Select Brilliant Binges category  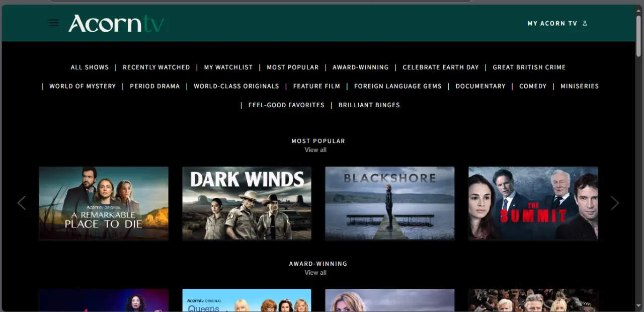point(369,105)
